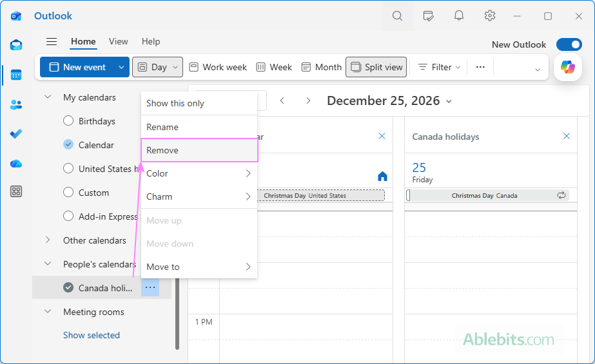The width and height of the screenshot is (595, 364).
Task: Click the Outlook logo icon
Action: (16, 16)
